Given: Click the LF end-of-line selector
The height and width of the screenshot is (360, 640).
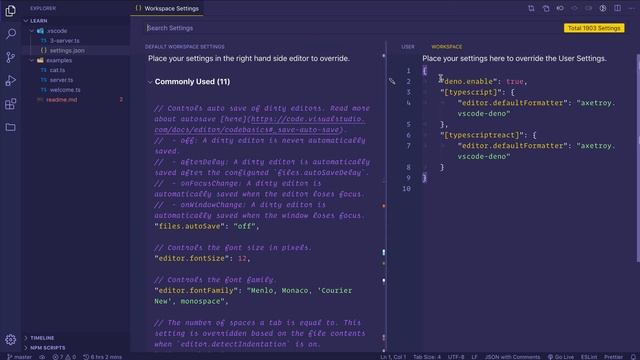Looking at the screenshot, I should pos(474,357).
